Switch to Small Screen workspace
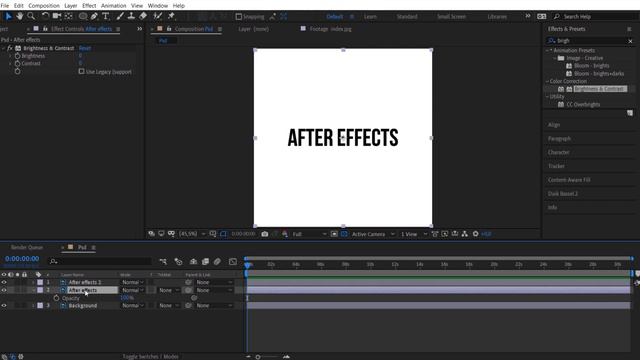 click(451, 17)
